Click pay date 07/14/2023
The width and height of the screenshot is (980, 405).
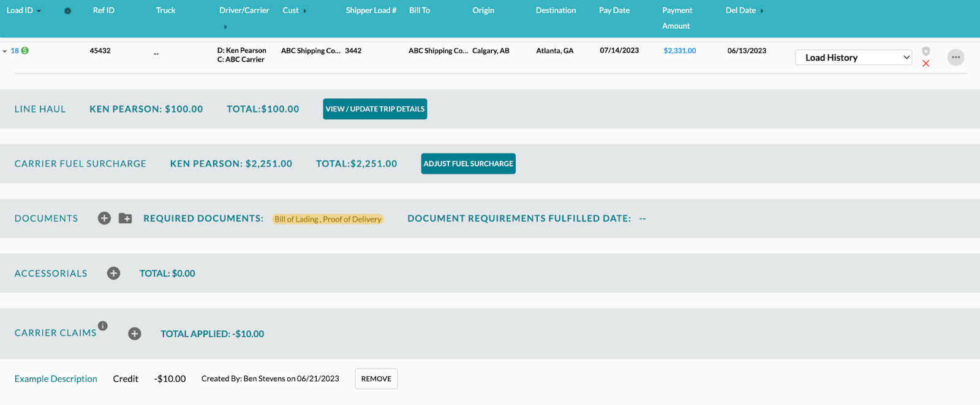click(x=619, y=51)
